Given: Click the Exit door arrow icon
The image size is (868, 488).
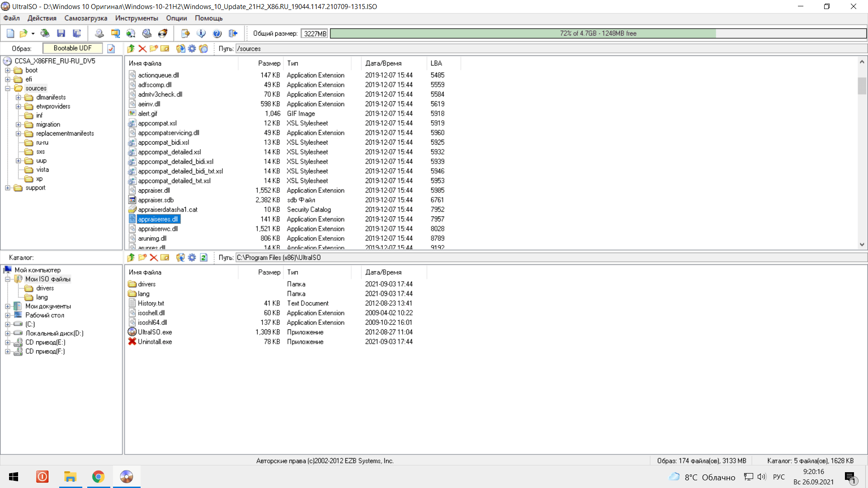Looking at the screenshot, I should (x=233, y=33).
